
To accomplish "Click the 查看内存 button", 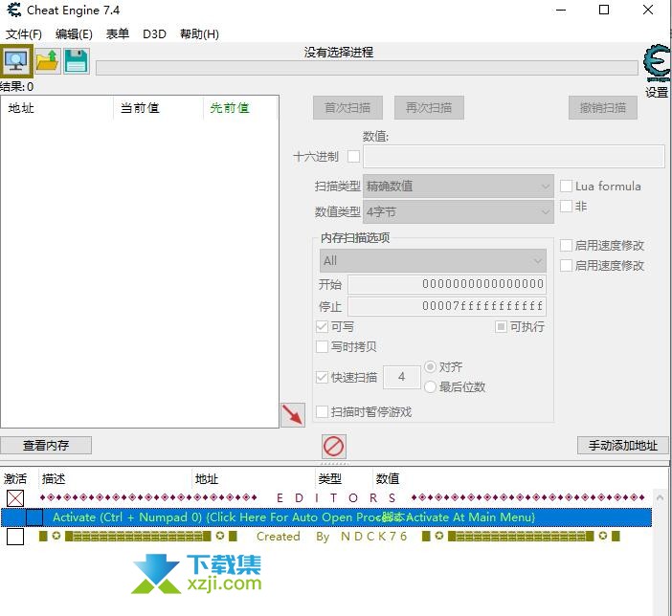I will pos(46,445).
